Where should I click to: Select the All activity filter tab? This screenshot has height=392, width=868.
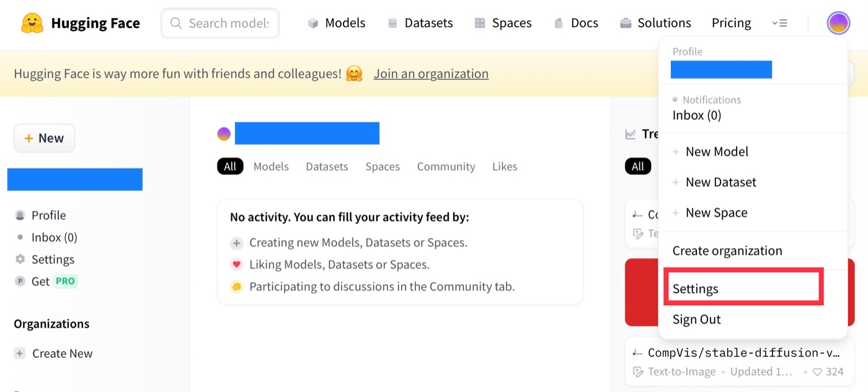(x=230, y=166)
